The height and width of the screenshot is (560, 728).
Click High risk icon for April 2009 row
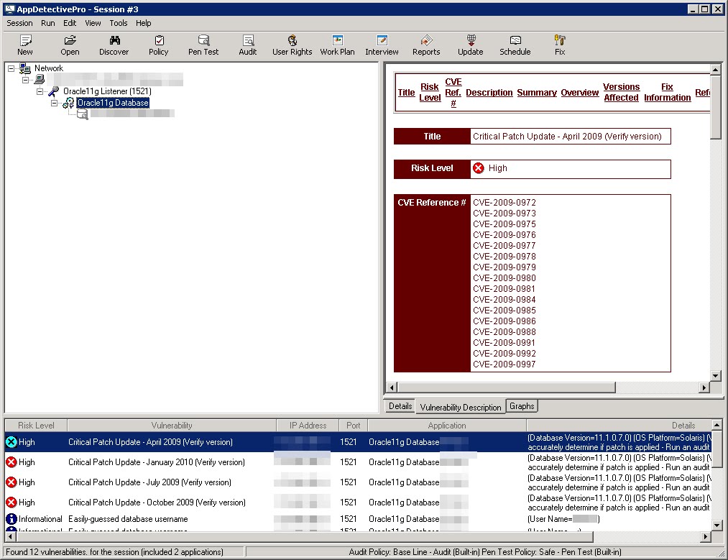11,442
